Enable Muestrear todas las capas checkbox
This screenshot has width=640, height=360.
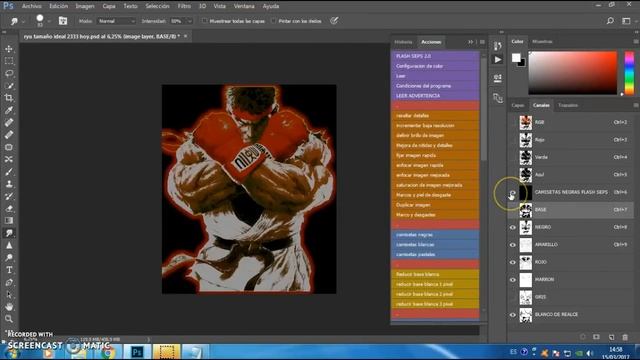[x=204, y=21]
